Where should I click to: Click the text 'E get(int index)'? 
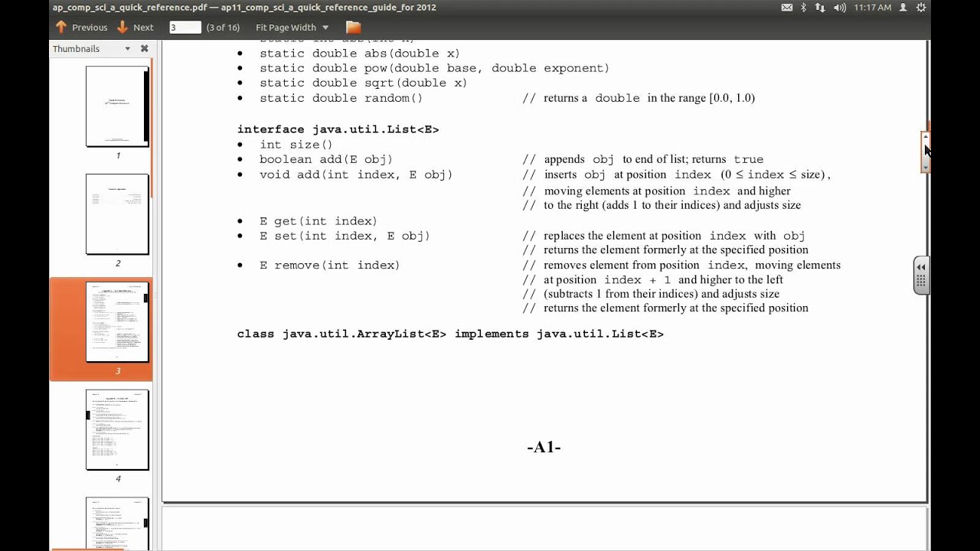[x=318, y=221]
